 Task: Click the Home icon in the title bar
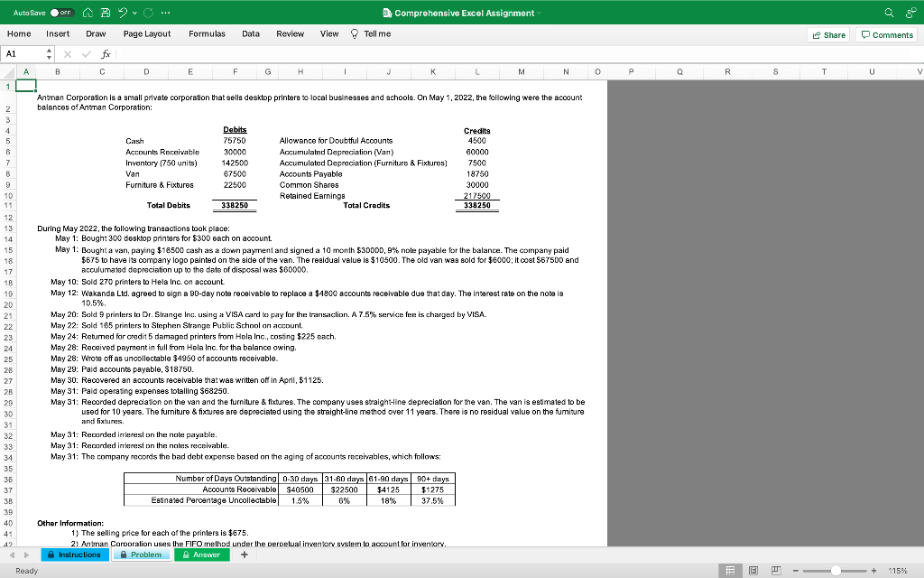click(88, 12)
